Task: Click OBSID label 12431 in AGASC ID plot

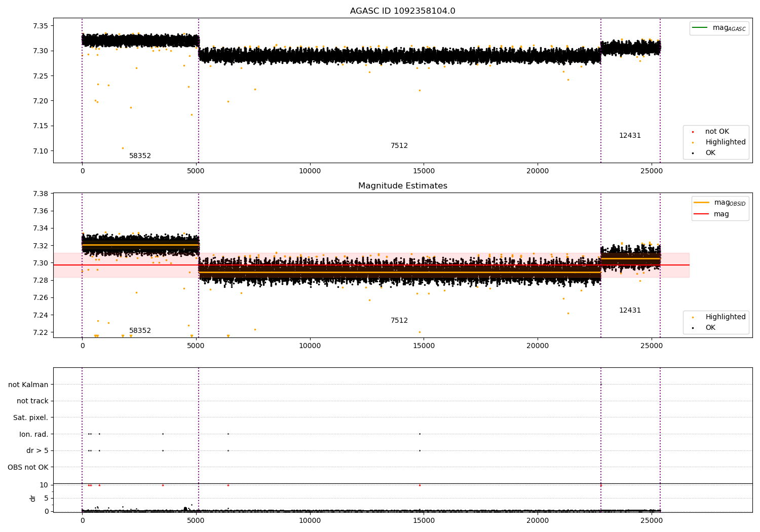Action: coord(630,136)
